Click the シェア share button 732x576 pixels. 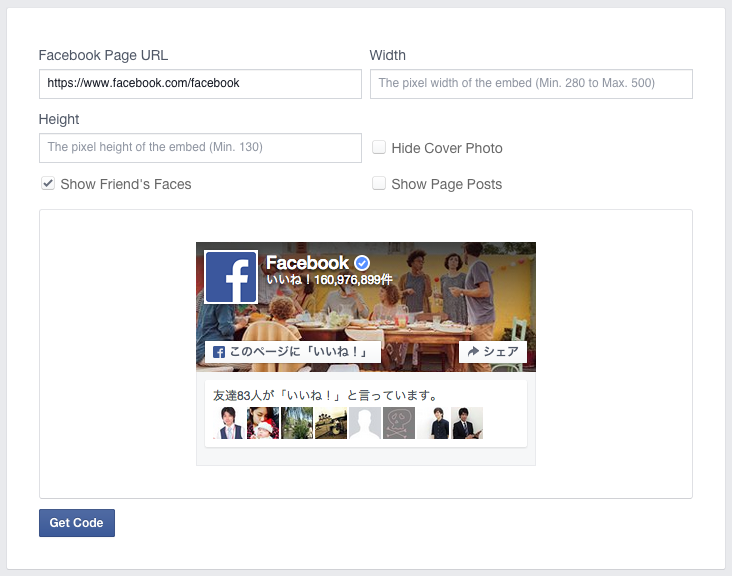tap(493, 351)
